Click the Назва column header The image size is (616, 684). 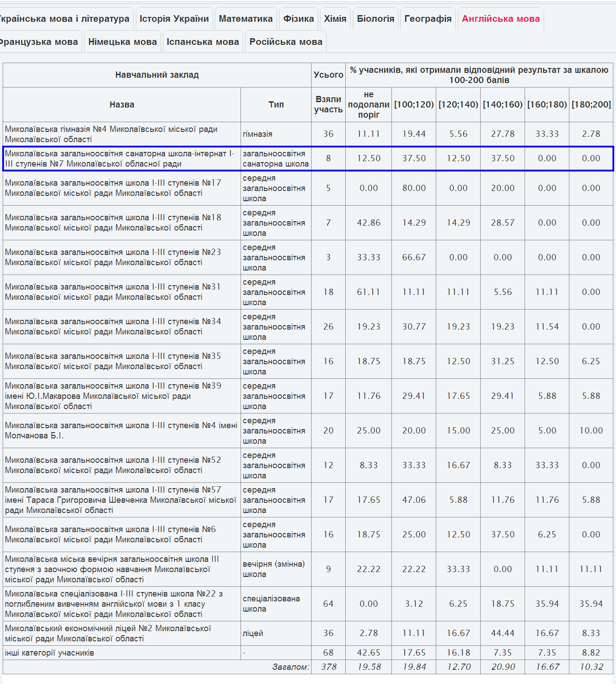tap(122, 104)
